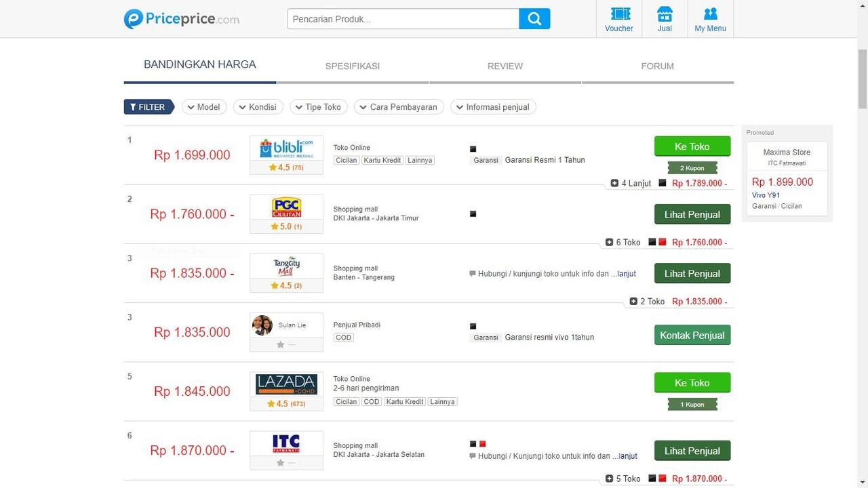Click the Pencarian Produk search field
Screen dimensions: 868x488
tap(403, 19)
